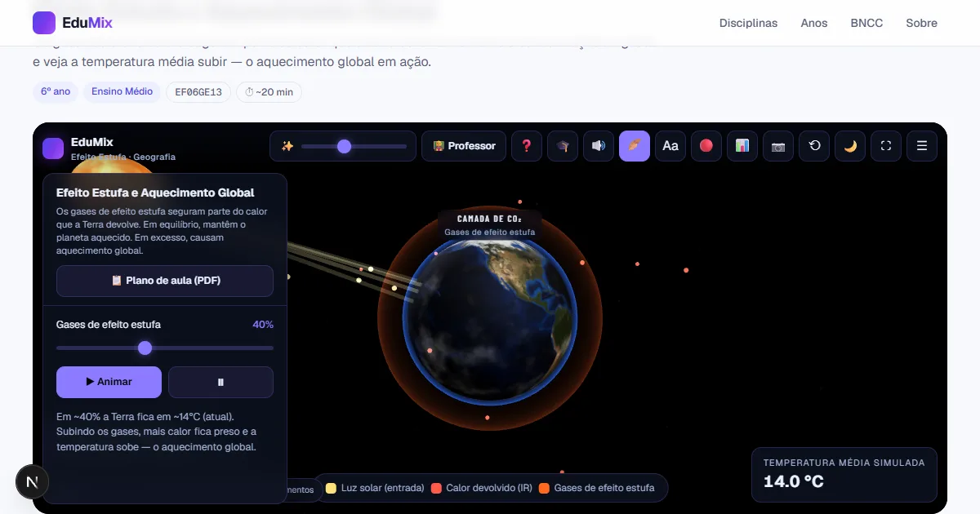
Task: Toggle sound with the speaker icon
Action: coord(599,146)
